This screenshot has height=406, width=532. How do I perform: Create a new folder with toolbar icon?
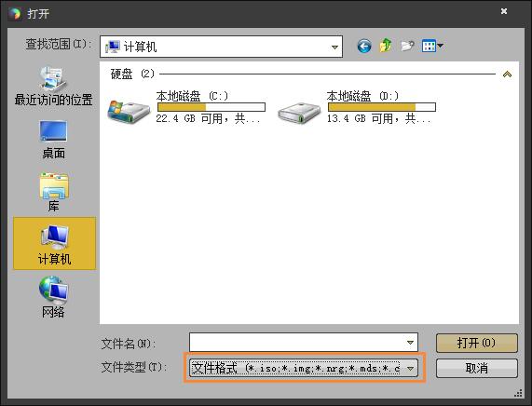coord(407,46)
